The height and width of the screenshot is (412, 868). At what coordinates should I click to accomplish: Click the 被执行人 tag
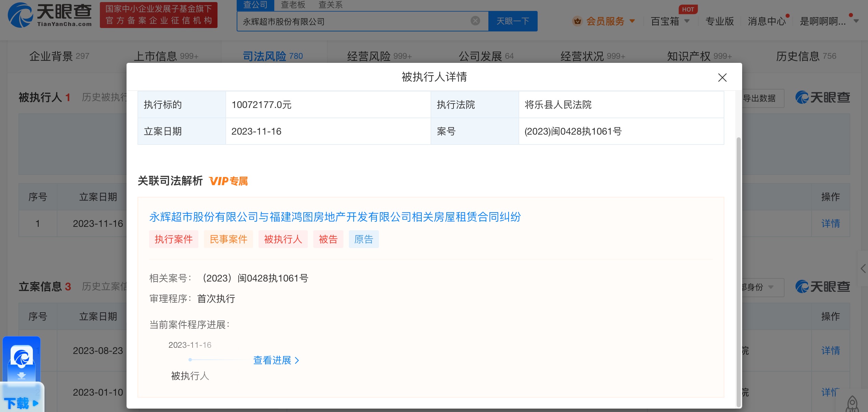(x=283, y=239)
